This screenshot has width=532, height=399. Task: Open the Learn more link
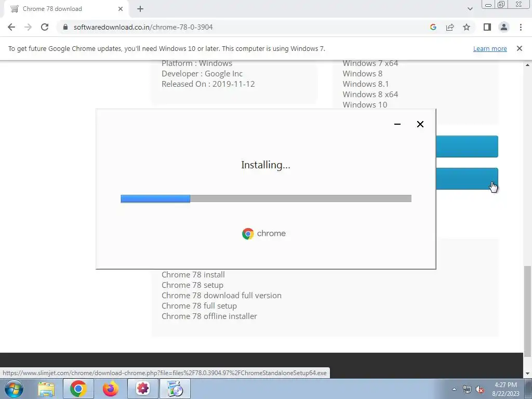tap(490, 48)
